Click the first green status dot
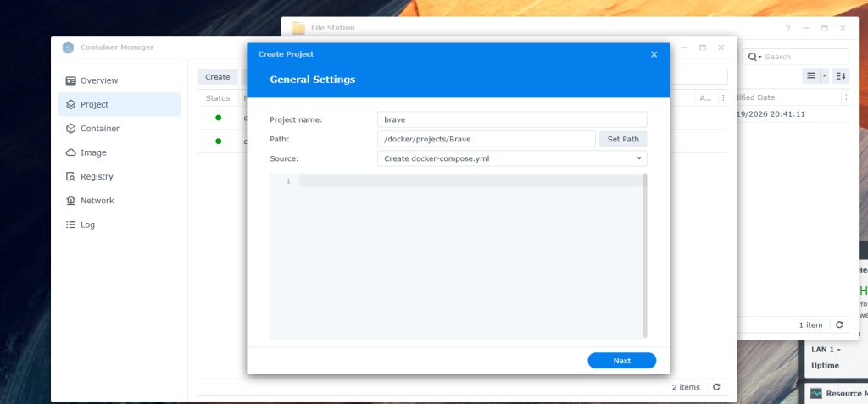 pos(218,118)
